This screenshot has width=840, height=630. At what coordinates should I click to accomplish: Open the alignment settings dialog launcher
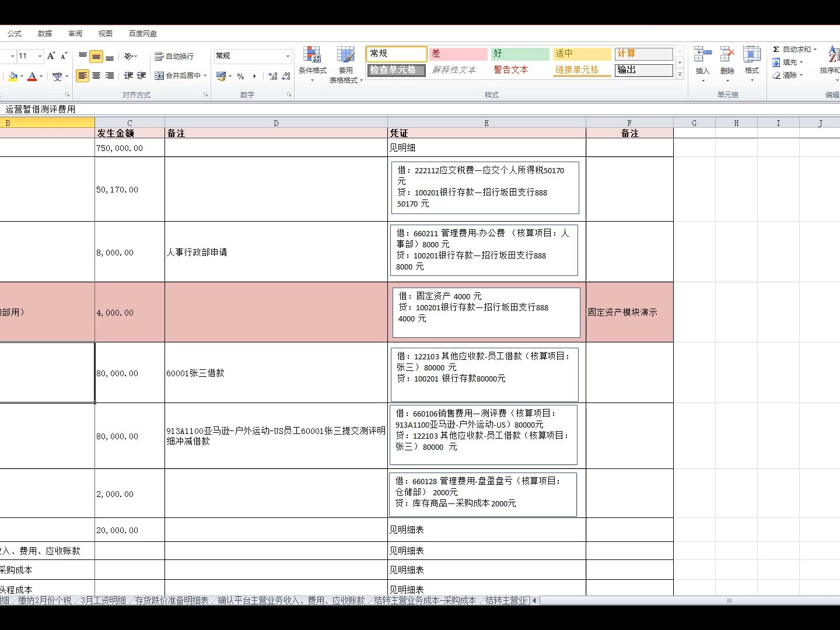point(205,94)
